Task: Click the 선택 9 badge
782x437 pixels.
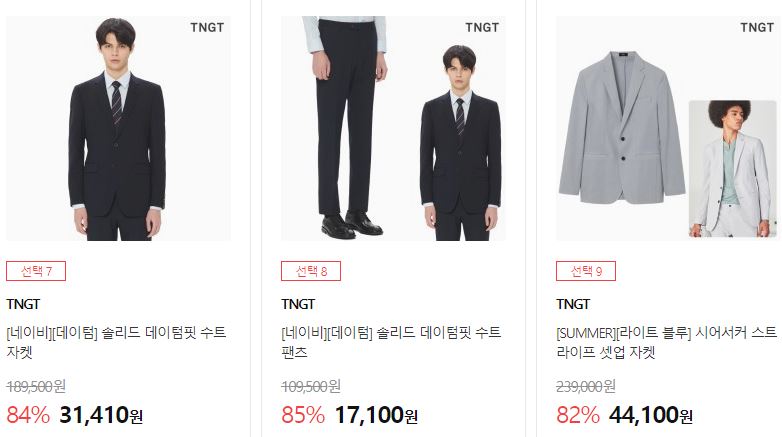Action: click(586, 271)
